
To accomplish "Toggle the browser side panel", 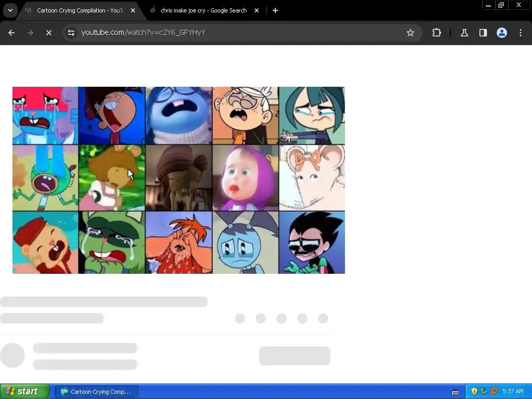I will point(483,33).
